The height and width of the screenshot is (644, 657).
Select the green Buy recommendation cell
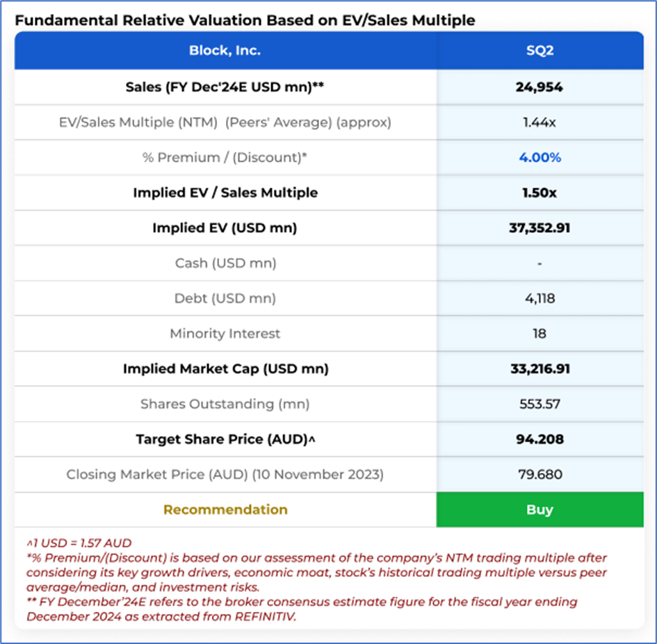tap(540, 509)
